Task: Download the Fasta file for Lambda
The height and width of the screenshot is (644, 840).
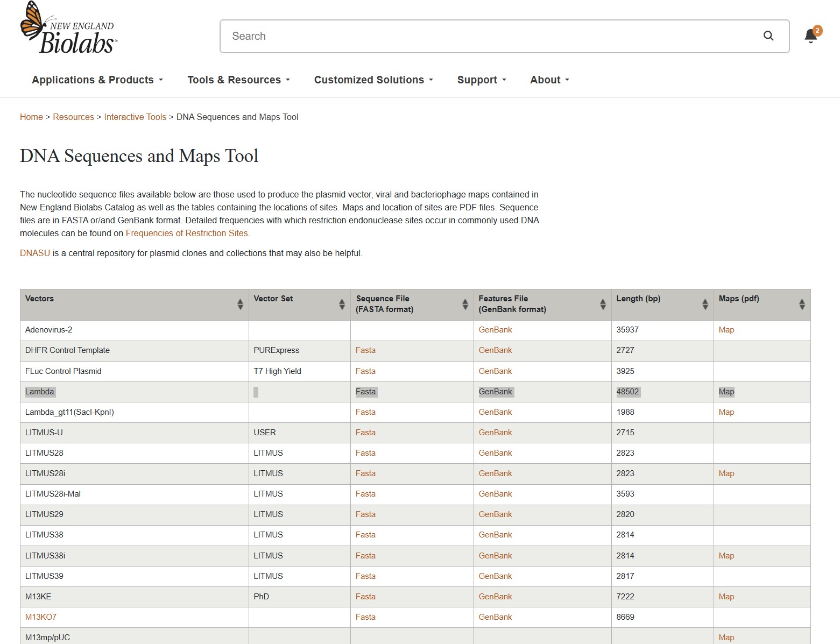Action: (365, 392)
